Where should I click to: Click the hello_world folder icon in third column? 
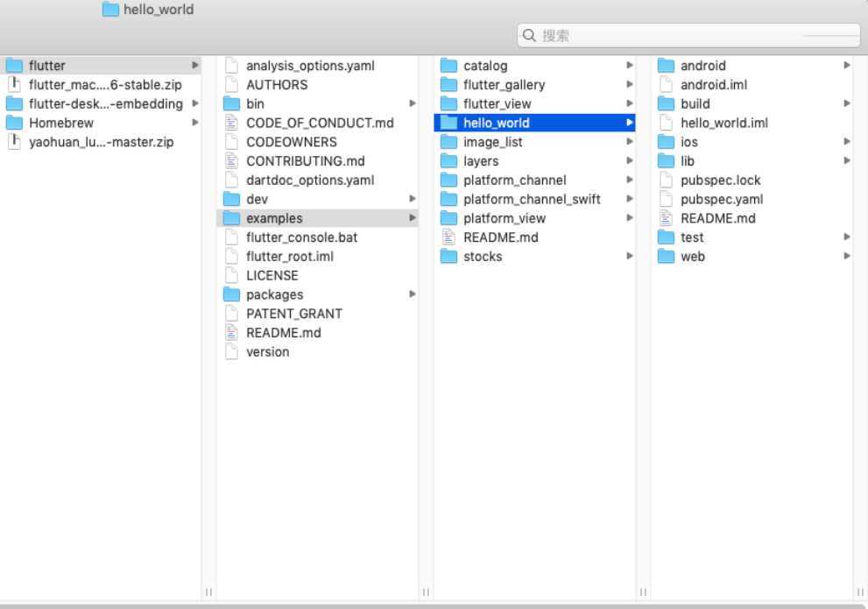click(448, 123)
